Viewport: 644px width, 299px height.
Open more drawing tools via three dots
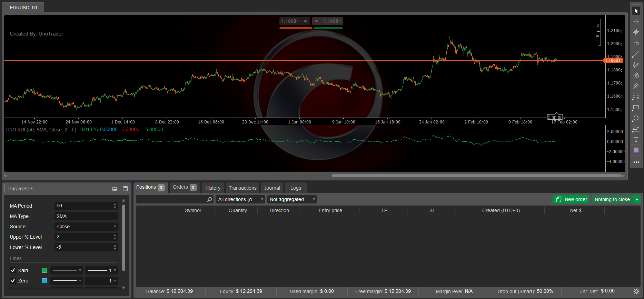[636, 162]
